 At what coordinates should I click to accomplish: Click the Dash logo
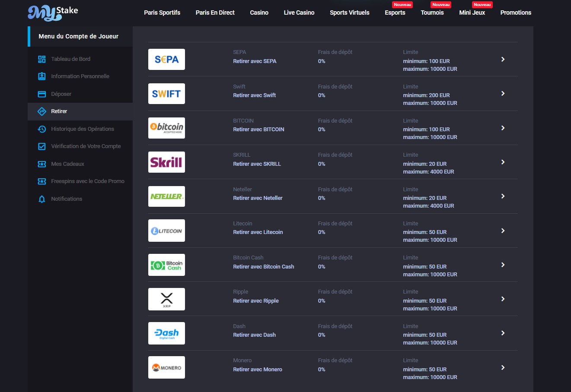coord(166,333)
